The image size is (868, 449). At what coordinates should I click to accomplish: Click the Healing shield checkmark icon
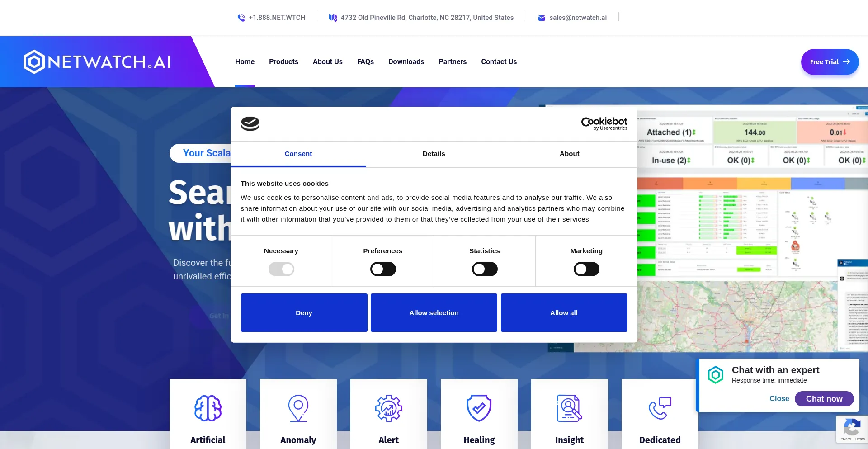point(479,408)
